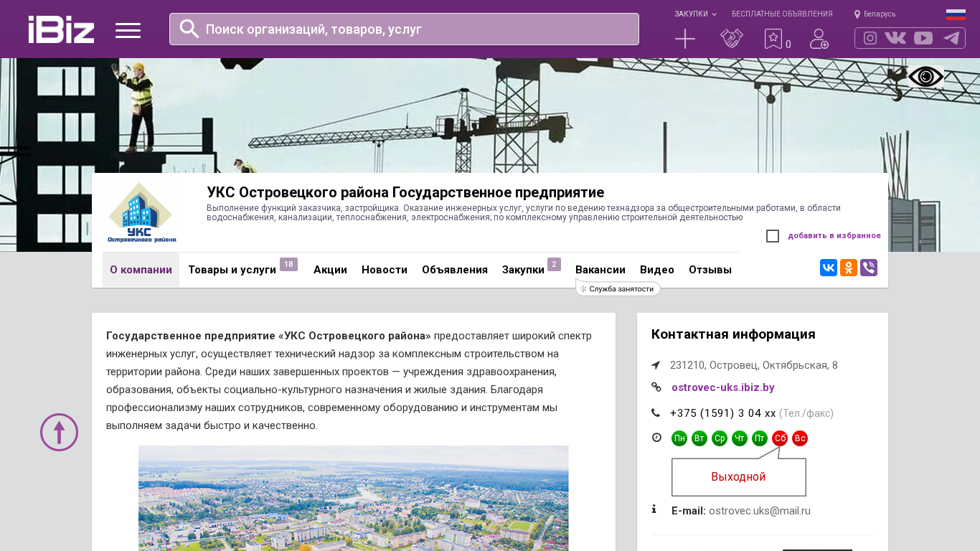The image size is (980, 551).
Task: Click the УКС Островецкого района company logo
Action: [141, 212]
